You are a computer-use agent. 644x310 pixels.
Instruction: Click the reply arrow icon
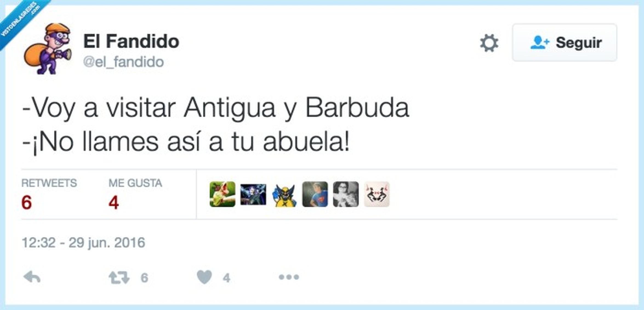coord(32,277)
